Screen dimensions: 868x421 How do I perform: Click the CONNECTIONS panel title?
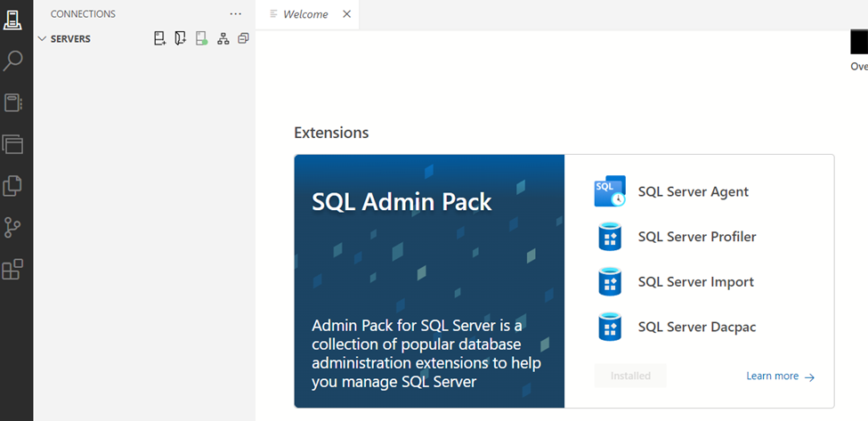(83, 14)
